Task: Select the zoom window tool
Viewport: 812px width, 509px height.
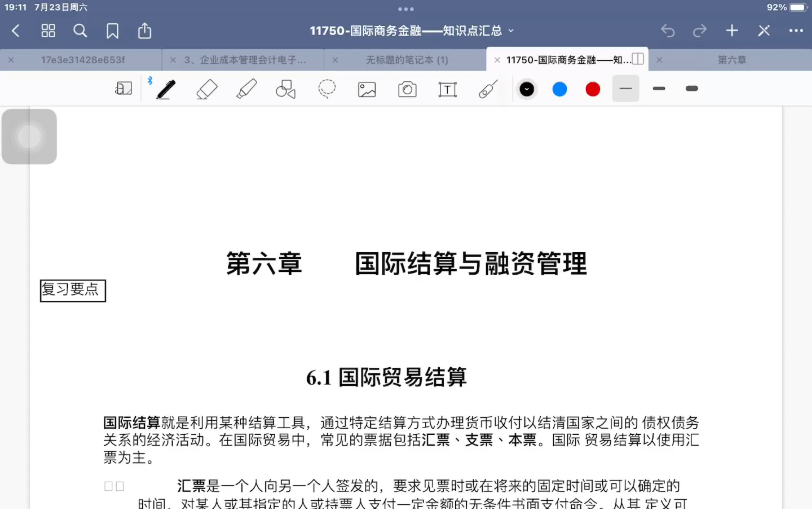Action: pyautogui.click(x=123, y=88)
